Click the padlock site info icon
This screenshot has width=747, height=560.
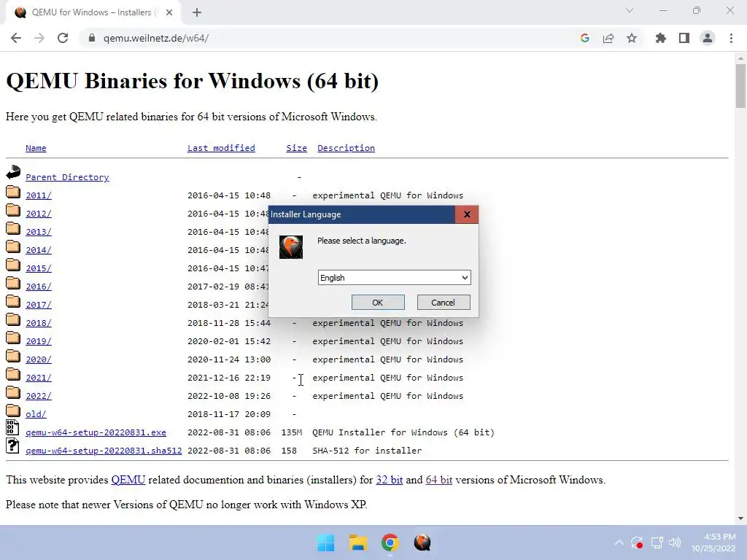[92, 38]
